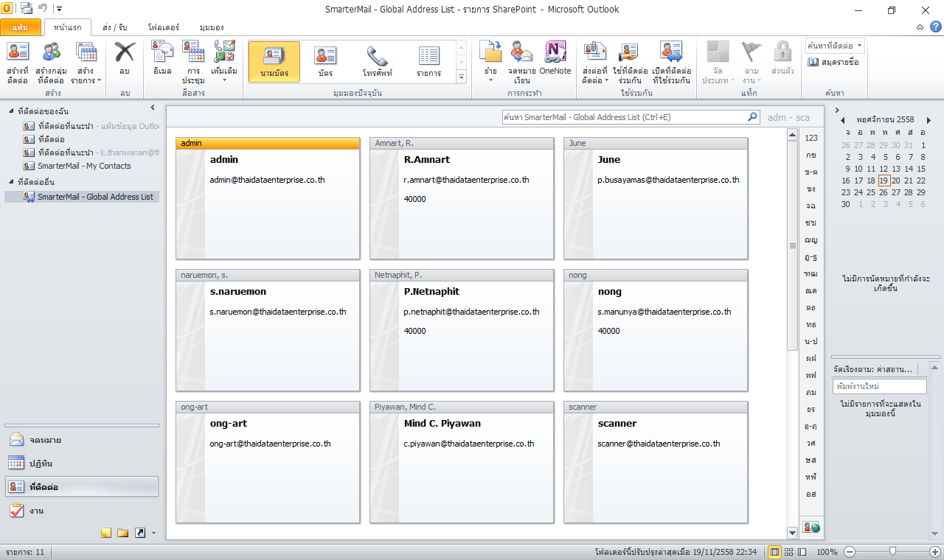Click the New Contact (สร้างที่ติดต่อ) icon
This screenshot has height=560, width=944.
coord(18,62)
